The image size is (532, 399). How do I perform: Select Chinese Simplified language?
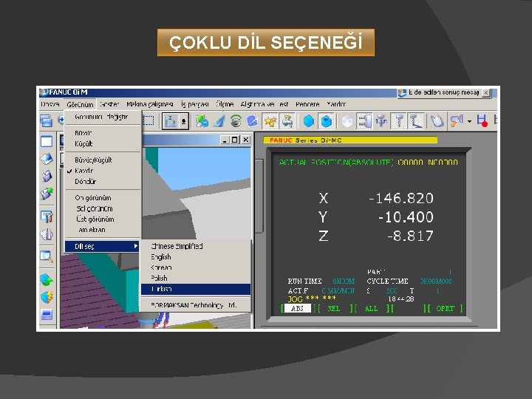195,246
